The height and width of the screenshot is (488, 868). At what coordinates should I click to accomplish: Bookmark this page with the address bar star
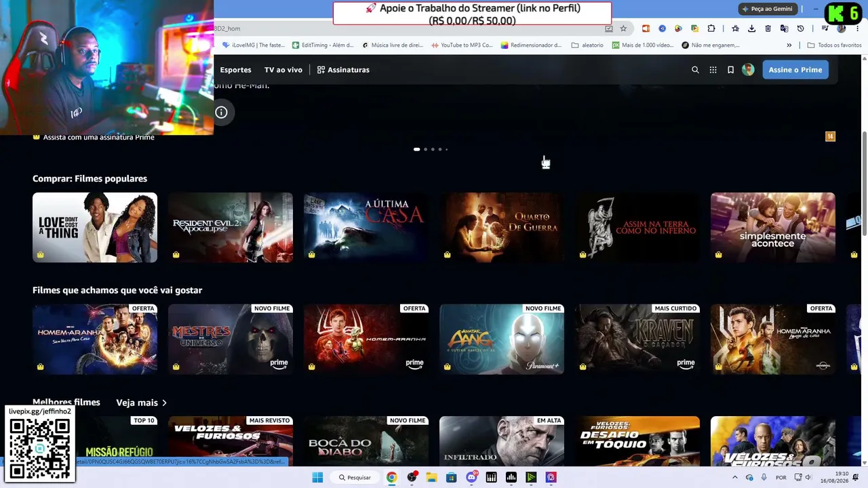coord(623,28)
